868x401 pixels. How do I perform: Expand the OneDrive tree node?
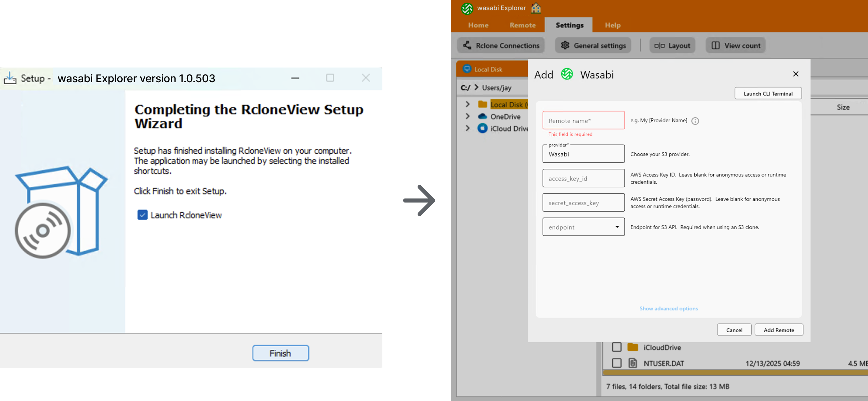click(x=468, y=117)
